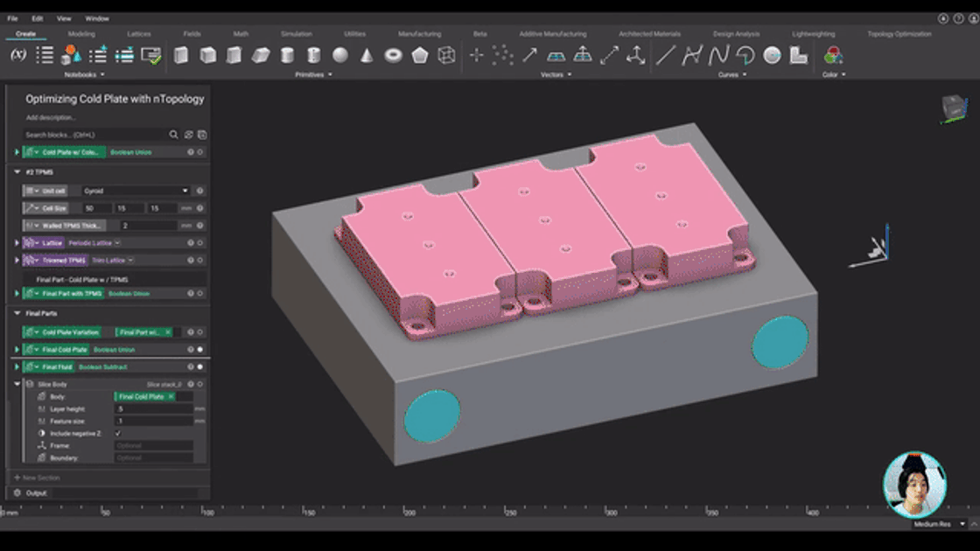Select the wireframe box primitive icon
980x551 pixels.
point(446,56)
